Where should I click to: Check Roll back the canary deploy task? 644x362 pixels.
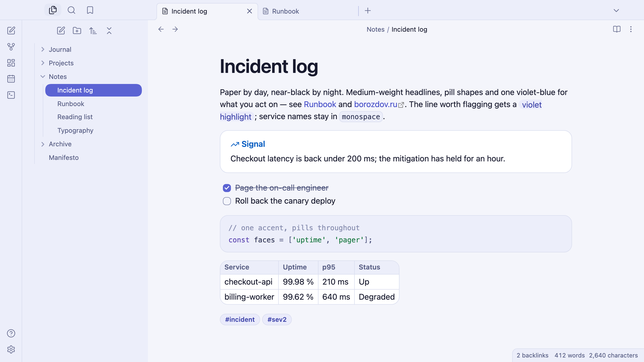click(x=227, y=201)
